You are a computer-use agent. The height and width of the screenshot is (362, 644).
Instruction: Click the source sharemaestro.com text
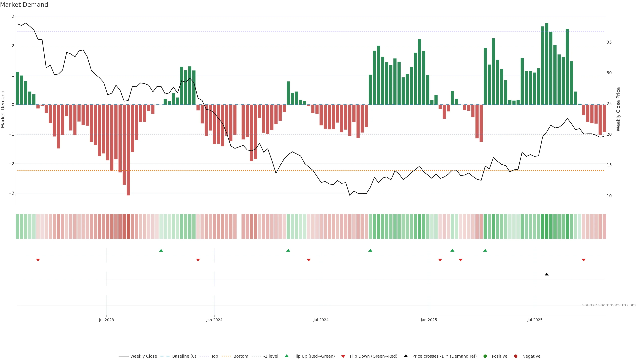coord(609,305)
